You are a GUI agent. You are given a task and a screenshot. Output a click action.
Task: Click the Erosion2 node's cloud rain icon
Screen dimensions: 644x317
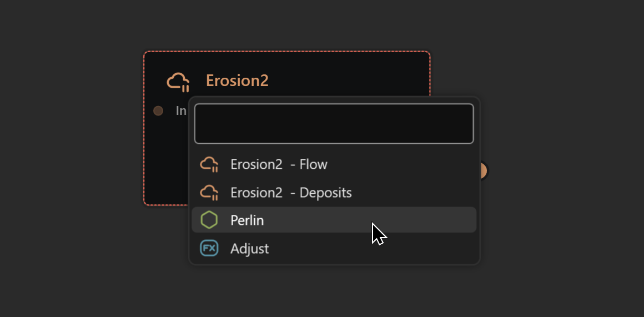click(178, 82)
